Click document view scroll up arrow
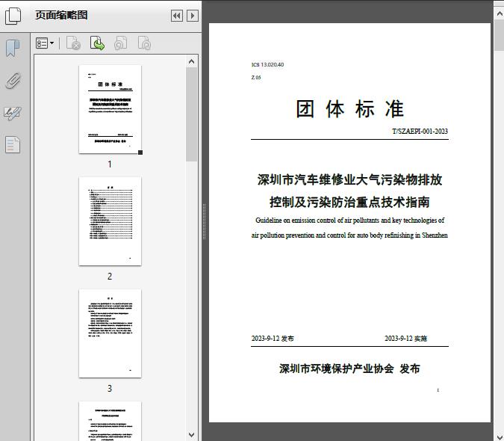Screen dimensions: 504x441 coord(500,14)
